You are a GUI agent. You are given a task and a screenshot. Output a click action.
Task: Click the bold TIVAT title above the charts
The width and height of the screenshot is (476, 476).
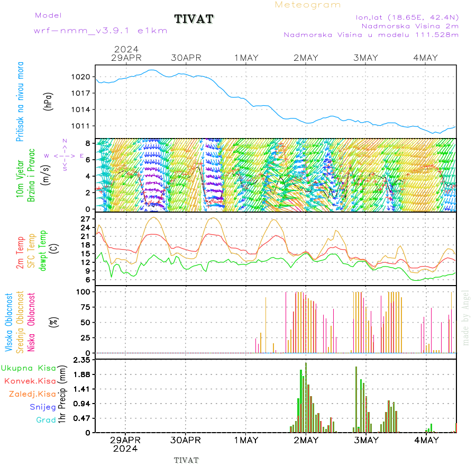194,19
